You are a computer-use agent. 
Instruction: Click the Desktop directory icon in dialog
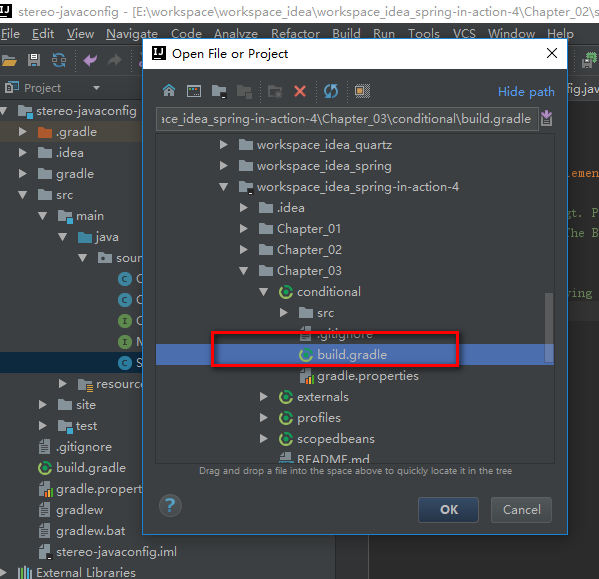pos(194,91)
